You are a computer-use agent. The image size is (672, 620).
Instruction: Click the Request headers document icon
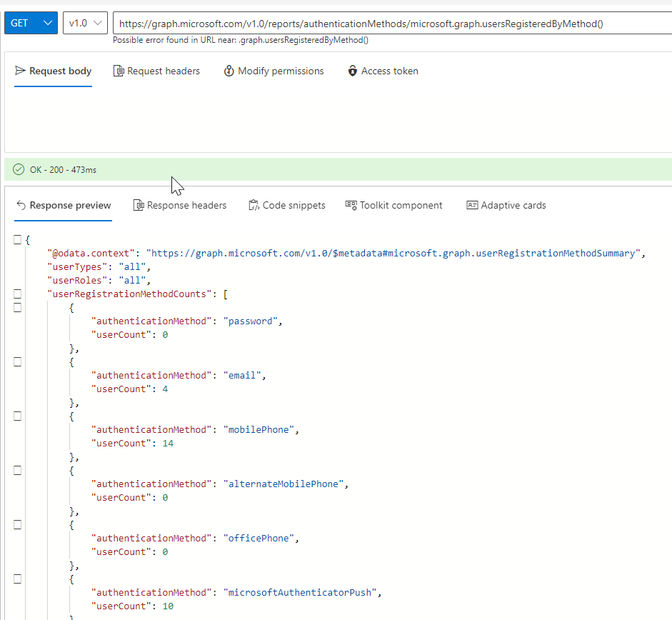(119, 71)
